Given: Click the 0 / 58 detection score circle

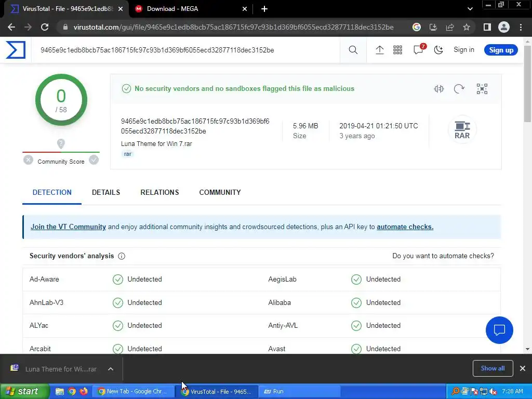Looking at the screenshot, I should [61, 100].
